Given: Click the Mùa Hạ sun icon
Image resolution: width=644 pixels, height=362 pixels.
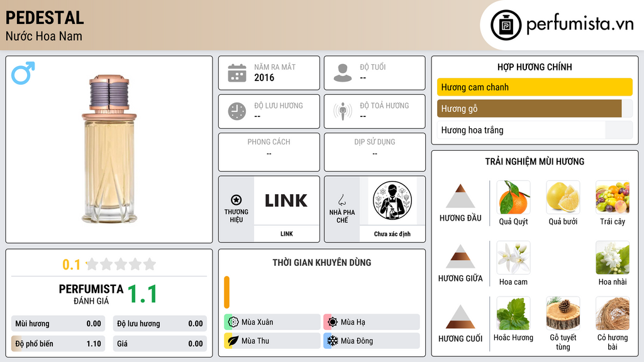Looking at the screenshot, I should (x=333, y=322).
